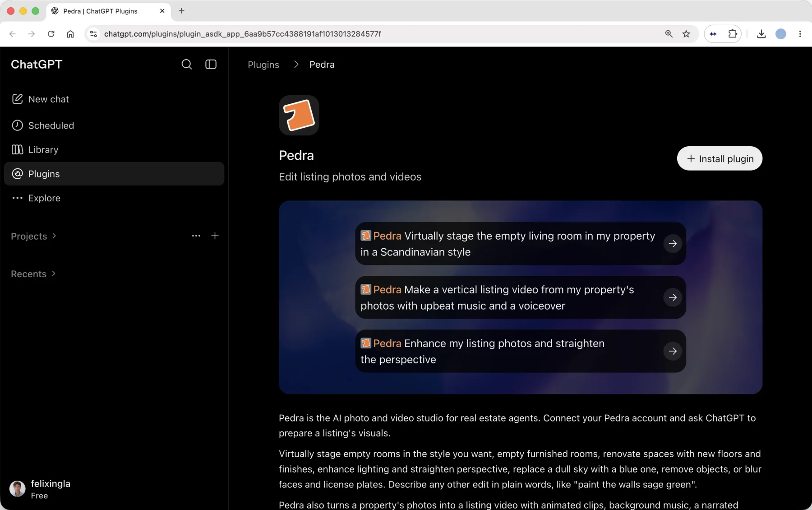The width and height of the screenshot is (812, 510).
Task: Click the Plugins sidebar icon
Action: (17, 174)
